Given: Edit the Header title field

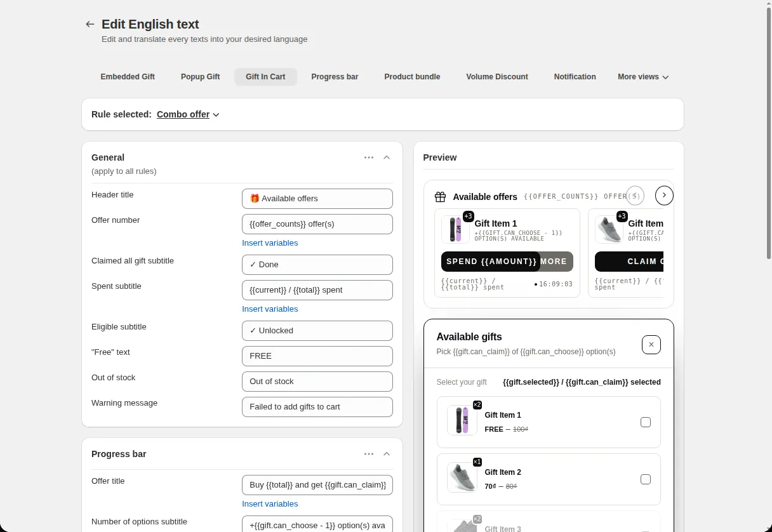Looking at the screenshot, I should 317,199.
